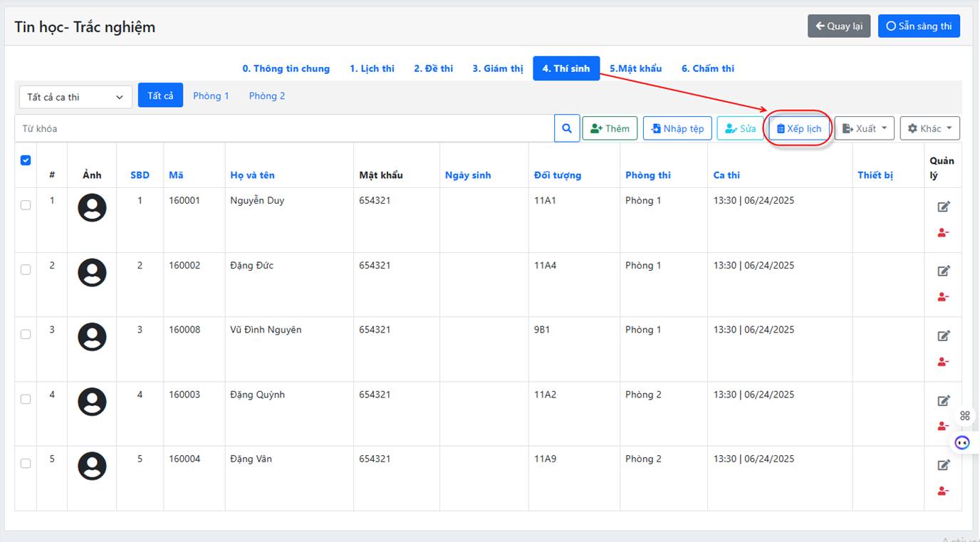Sort by SBD column header
Image resolution: width=980 pixels, height=542 pixels.
140,175
